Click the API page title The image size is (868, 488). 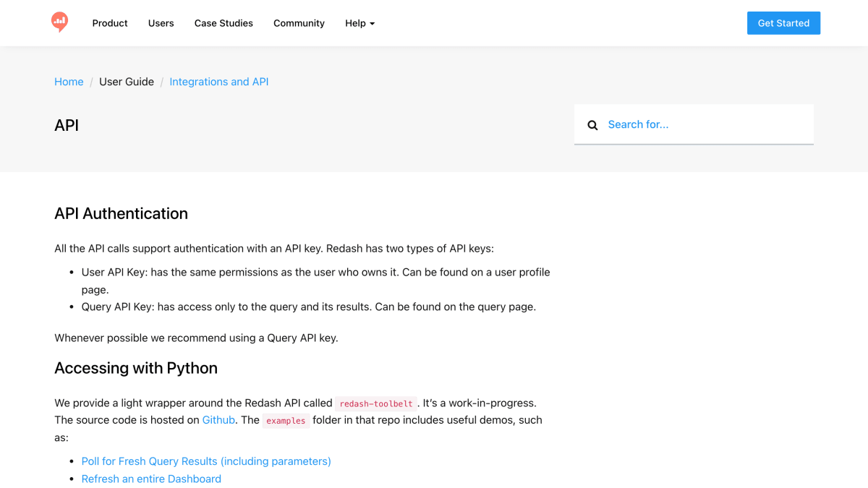(67, 125)
